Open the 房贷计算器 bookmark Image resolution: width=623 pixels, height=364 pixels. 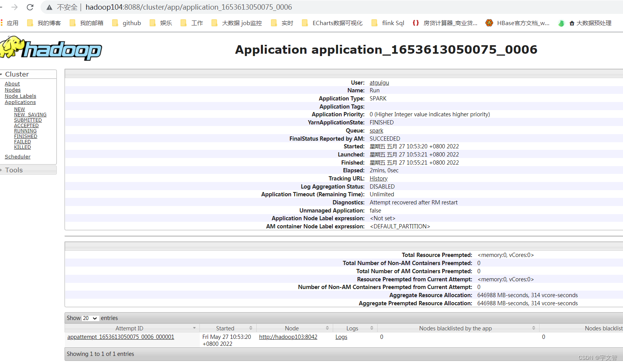445,23
